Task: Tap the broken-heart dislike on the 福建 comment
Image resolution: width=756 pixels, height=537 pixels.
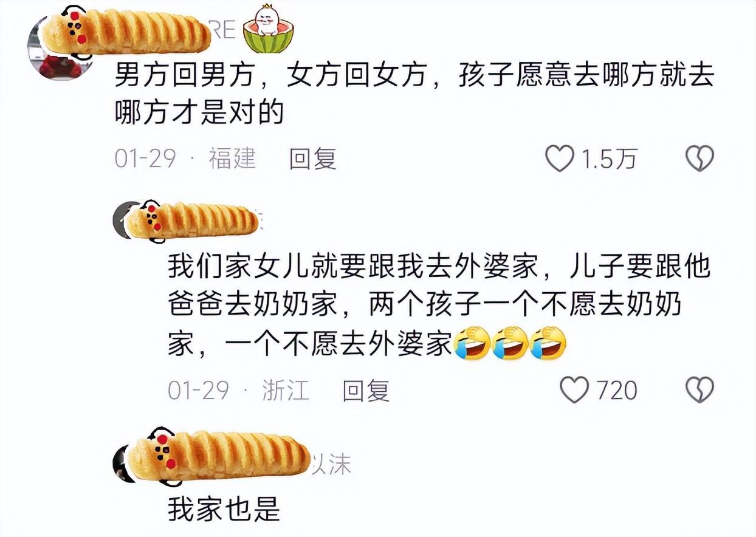Action: coord(699,159)
